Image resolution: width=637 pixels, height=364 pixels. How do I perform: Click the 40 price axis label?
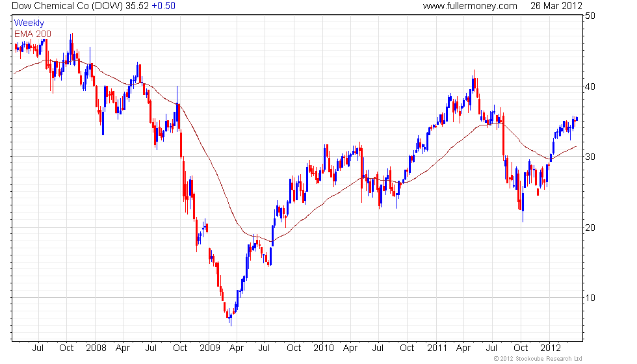[x=590, y=86]
